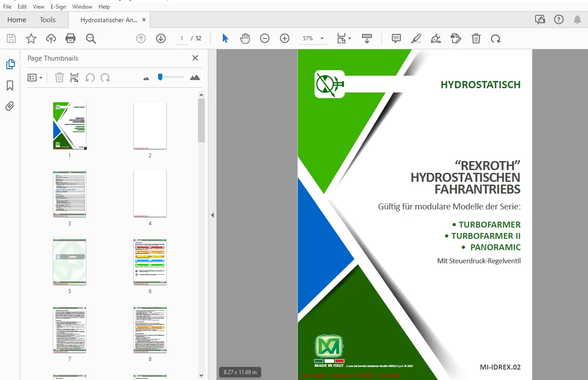Go to the previous page
The image size is (588, 380).
(x=141, y=38)
